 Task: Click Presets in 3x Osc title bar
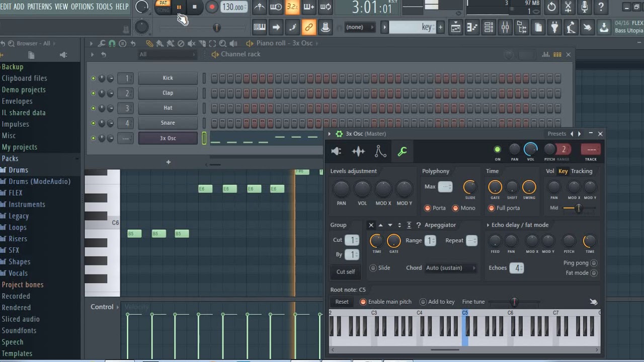tap(557, 134)
